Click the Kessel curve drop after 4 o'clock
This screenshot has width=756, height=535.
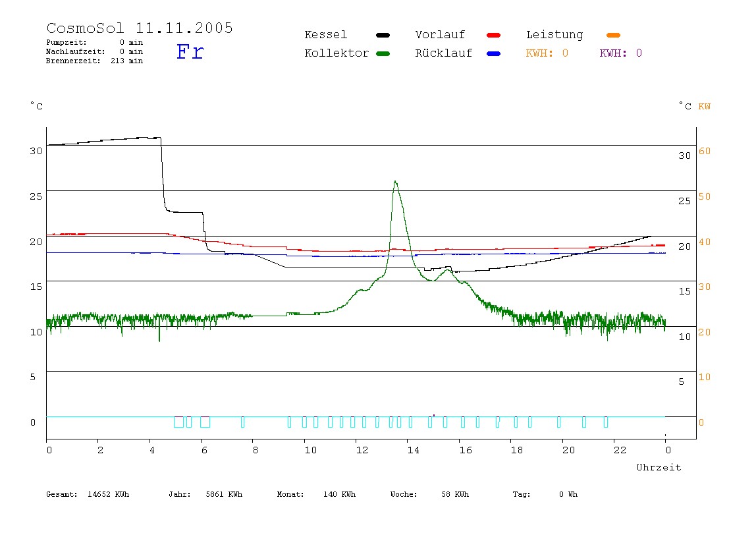tap(163, 174)
